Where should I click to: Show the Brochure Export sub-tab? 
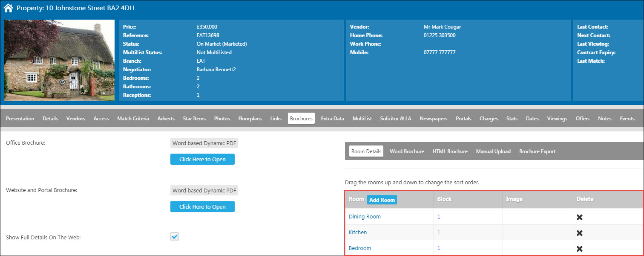(537, 151)
